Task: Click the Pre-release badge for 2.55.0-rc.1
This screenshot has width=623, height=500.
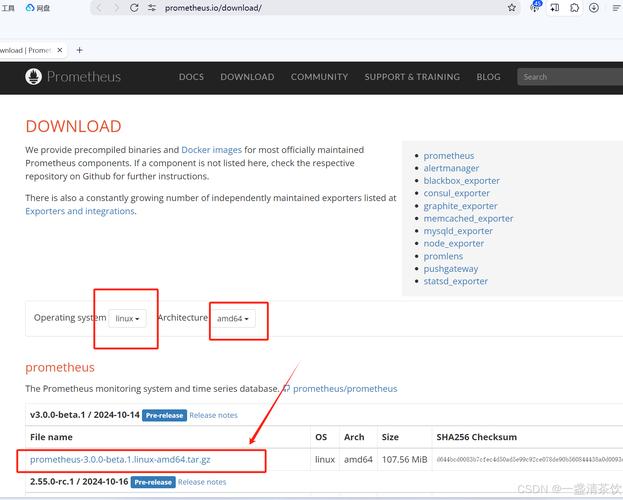Action: click(x=153, y=482)
